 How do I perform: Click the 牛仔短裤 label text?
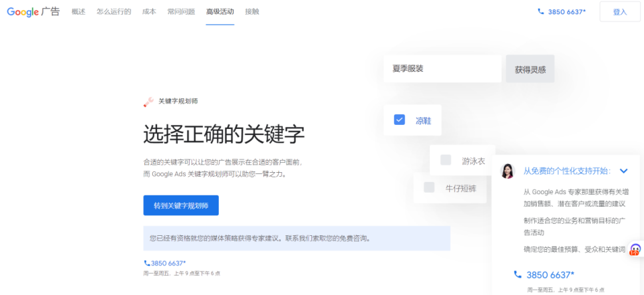(461, 188)
